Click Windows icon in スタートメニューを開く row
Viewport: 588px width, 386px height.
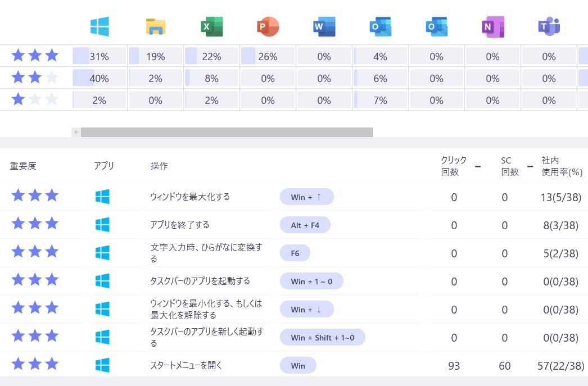[x=102, y=365]
